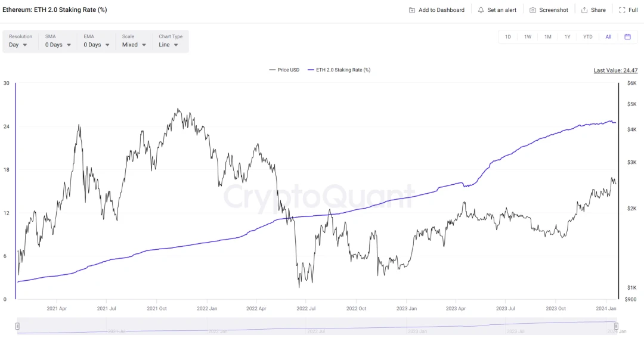
Task: Expand the Scale Mixed dropdown
Action: pyautogui.click(x=134, y=45)
